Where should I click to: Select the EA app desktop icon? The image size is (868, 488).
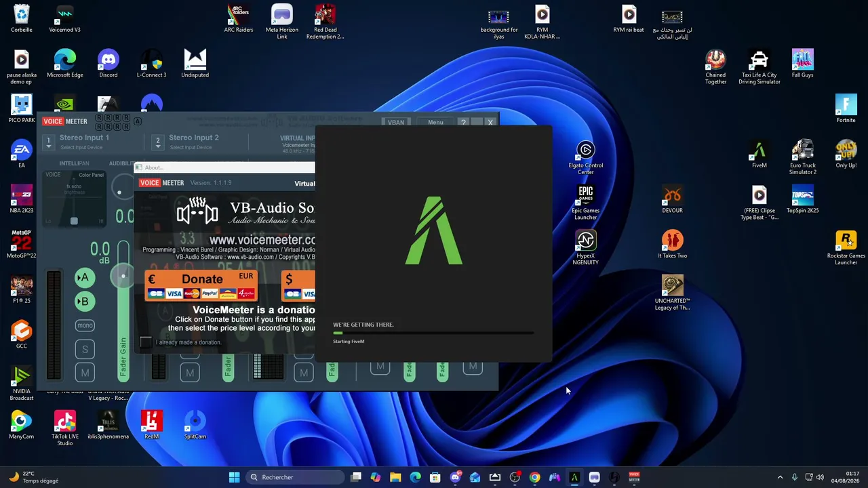(22, 154)
